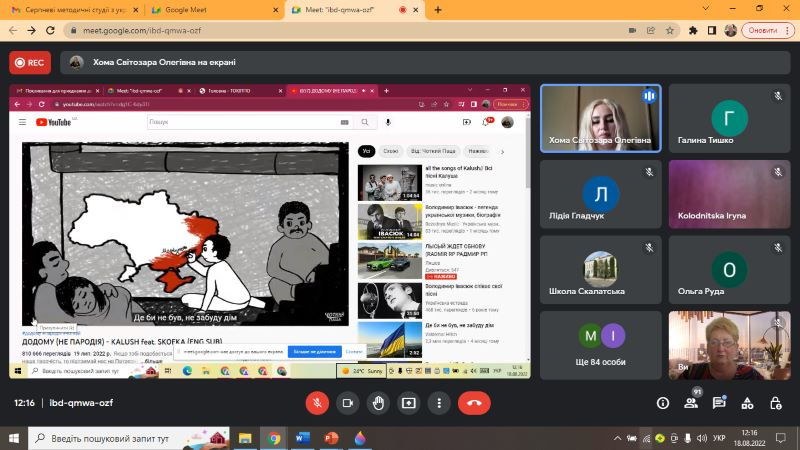Click the taskbar search box

pos(129,438)
